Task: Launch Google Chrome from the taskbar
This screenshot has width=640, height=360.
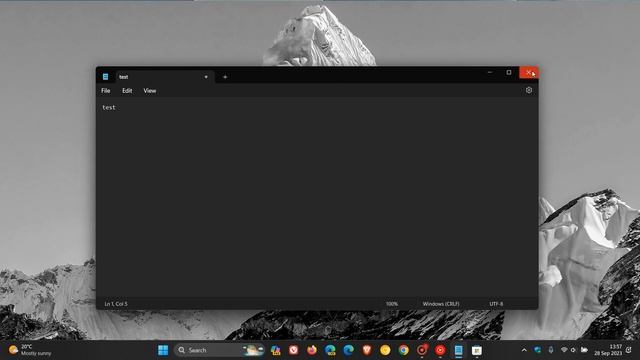Action: click(x=404, y=350)
